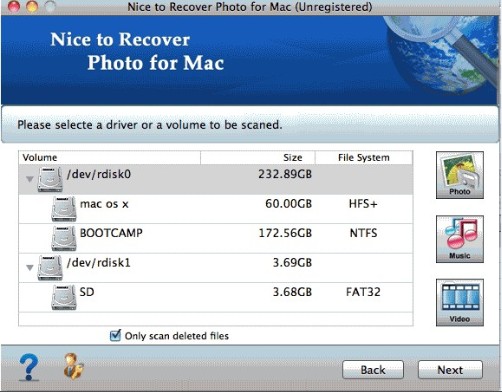This screenshot has width=502, height=392.
Task: Toggle Only scan deleted files checkbox
Action: [x=115, y=335]
